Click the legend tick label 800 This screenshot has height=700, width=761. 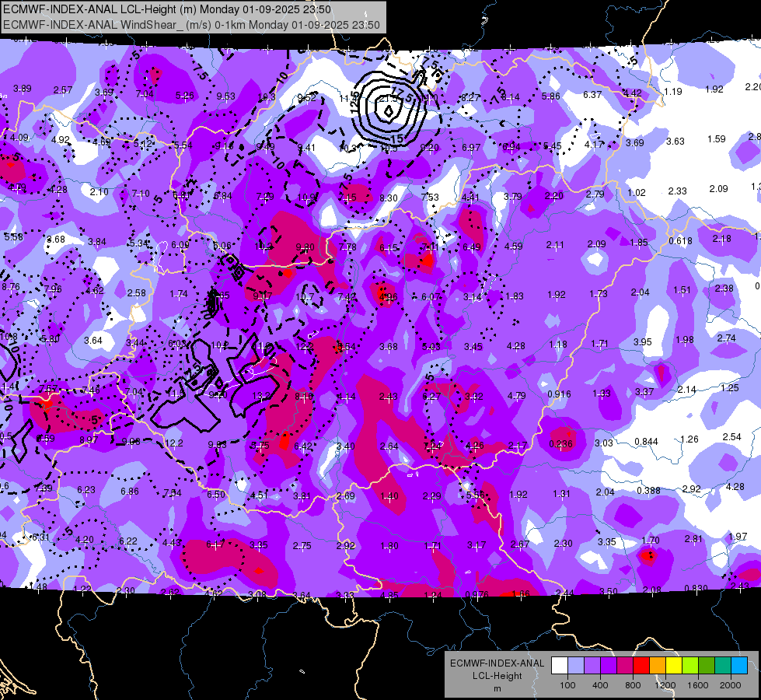pos(633,685)
